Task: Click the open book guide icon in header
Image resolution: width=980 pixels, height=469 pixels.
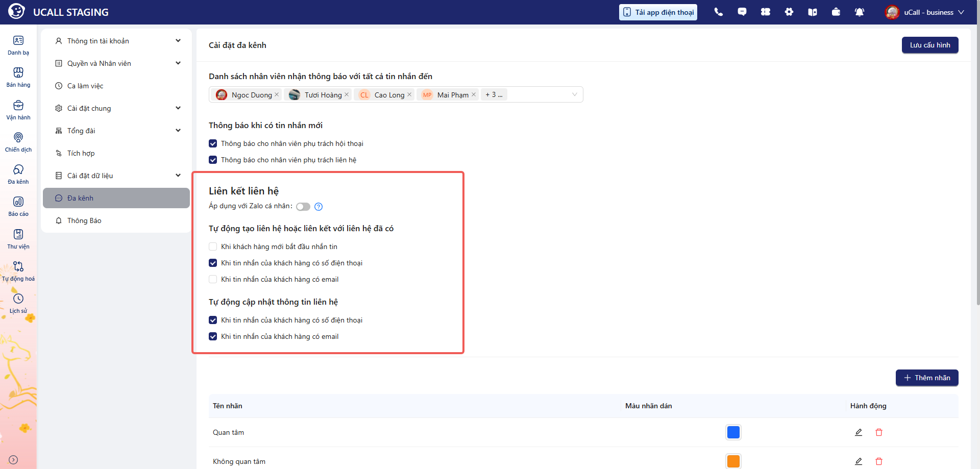Action: coord(813,12)
